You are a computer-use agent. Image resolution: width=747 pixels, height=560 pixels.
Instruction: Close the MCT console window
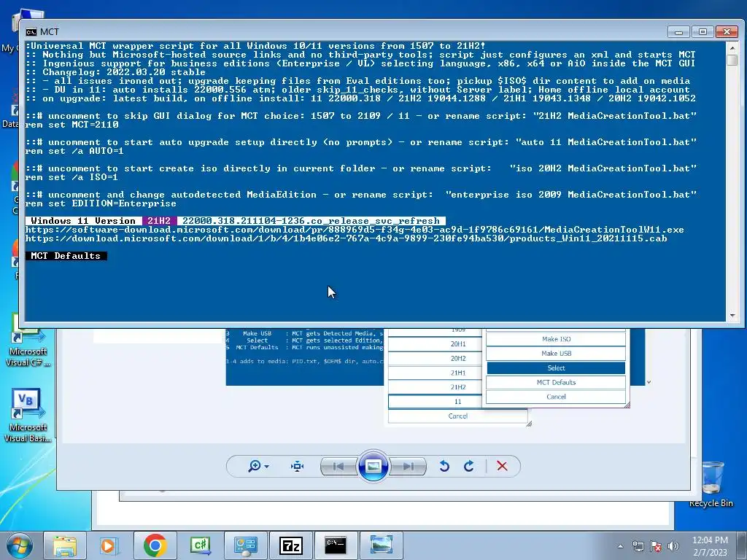coord(727,32)
